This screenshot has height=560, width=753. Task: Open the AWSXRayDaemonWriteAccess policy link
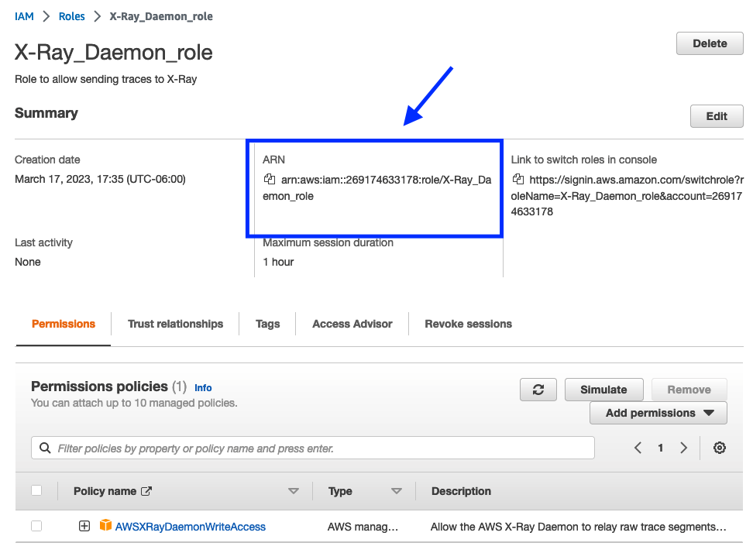coord(190,527)
